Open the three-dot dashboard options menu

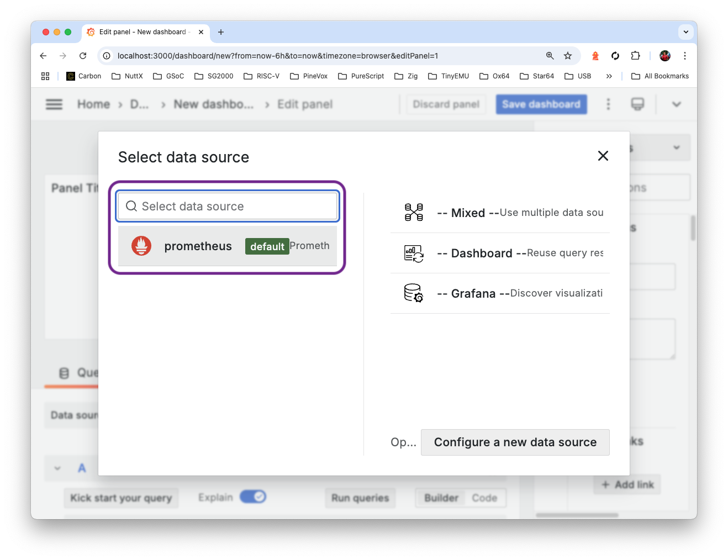(608, 104)
